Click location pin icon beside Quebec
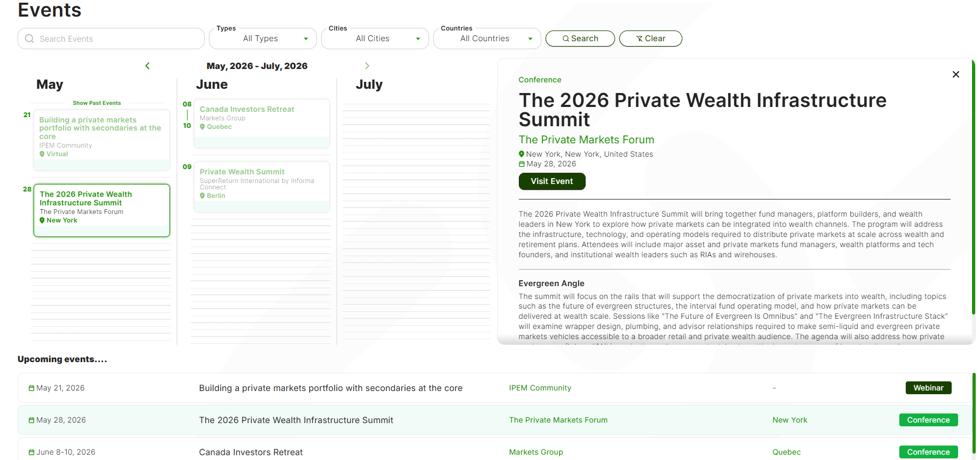This screenshot has height=460, width=980. click(203, 127)
